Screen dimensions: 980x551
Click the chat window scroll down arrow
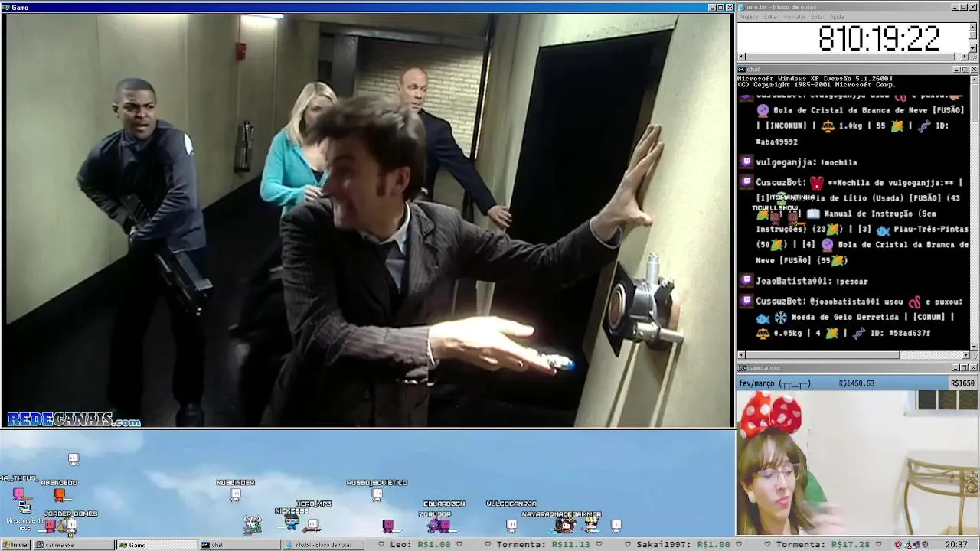[x=974, y=346]
